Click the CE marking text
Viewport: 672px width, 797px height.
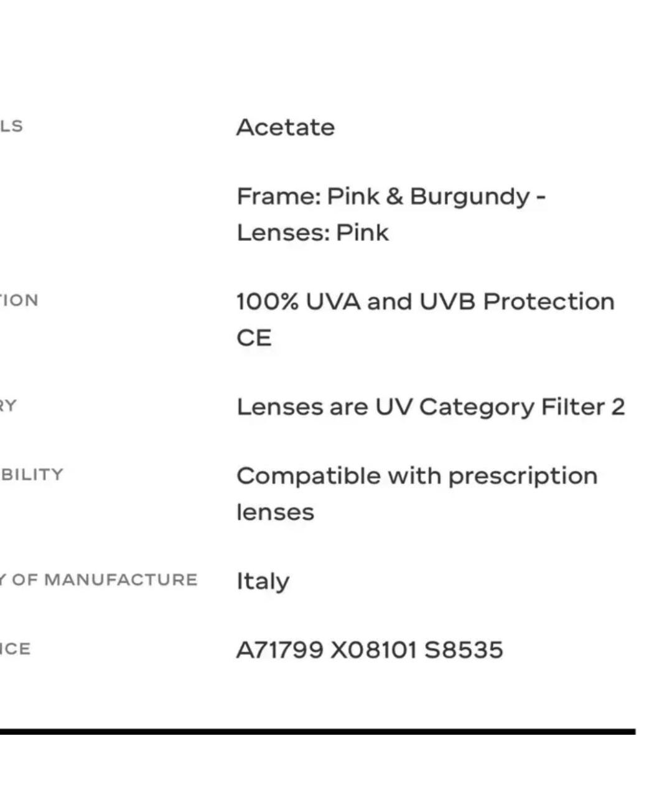pyautogui.click(x=254, y=337)
